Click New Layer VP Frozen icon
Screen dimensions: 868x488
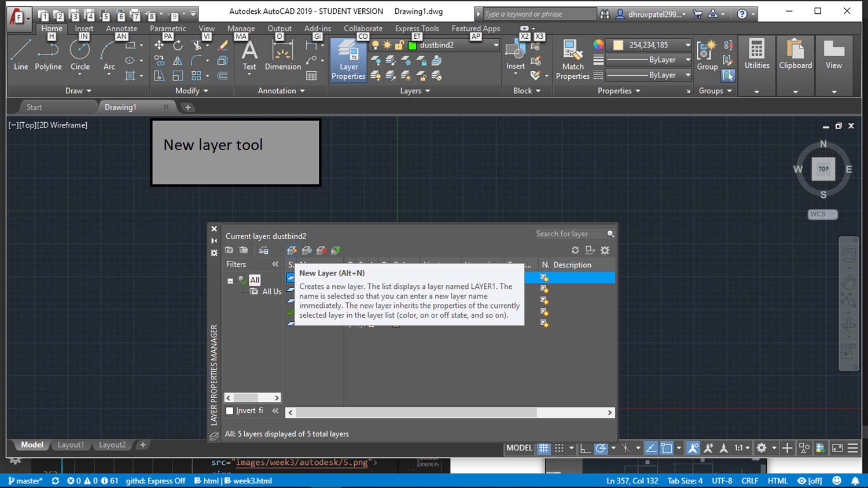click(307, 250)
